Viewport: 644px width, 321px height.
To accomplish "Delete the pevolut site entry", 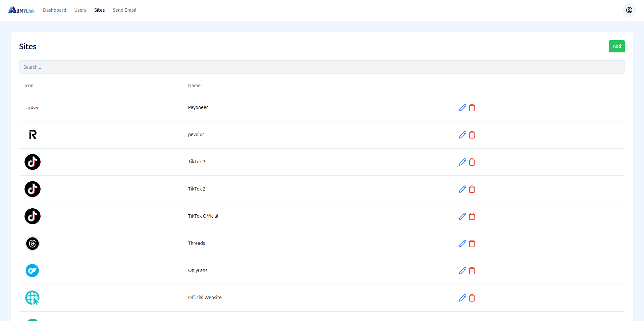I will click(472, 135).
